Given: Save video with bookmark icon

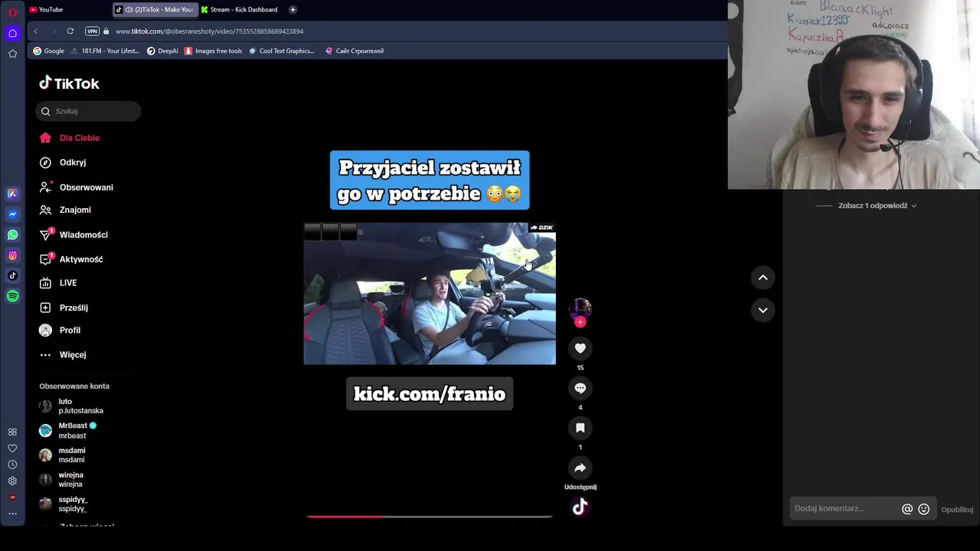Looking at the screenshot, I should (x=580, y=428).
